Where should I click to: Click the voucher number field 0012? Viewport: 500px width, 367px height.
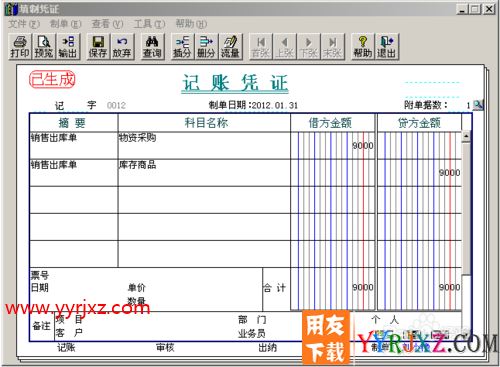pos(116,106)
